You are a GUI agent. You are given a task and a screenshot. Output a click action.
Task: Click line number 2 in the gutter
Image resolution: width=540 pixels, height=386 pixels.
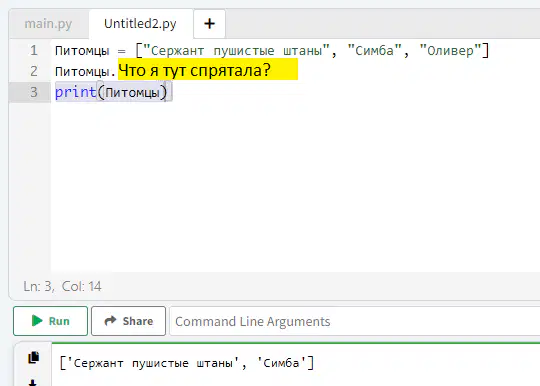pyautogui.click(x=33, y=71)
